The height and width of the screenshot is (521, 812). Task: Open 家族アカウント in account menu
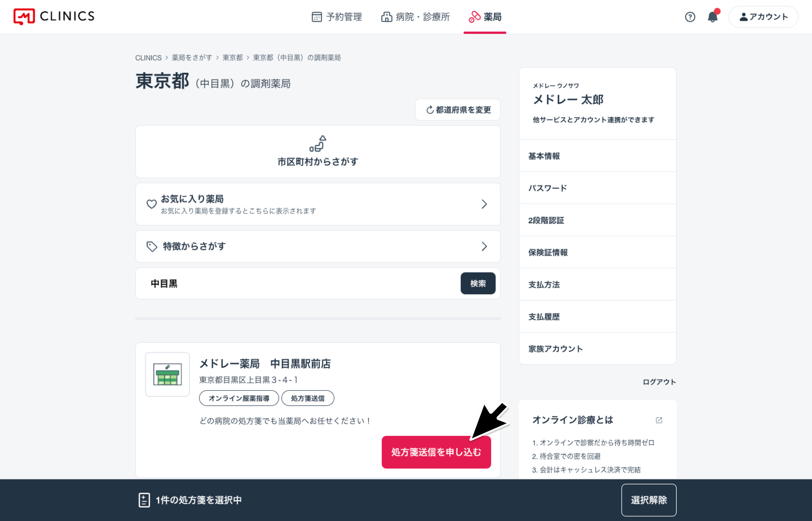pyautogui.click(x=597, y=349)
